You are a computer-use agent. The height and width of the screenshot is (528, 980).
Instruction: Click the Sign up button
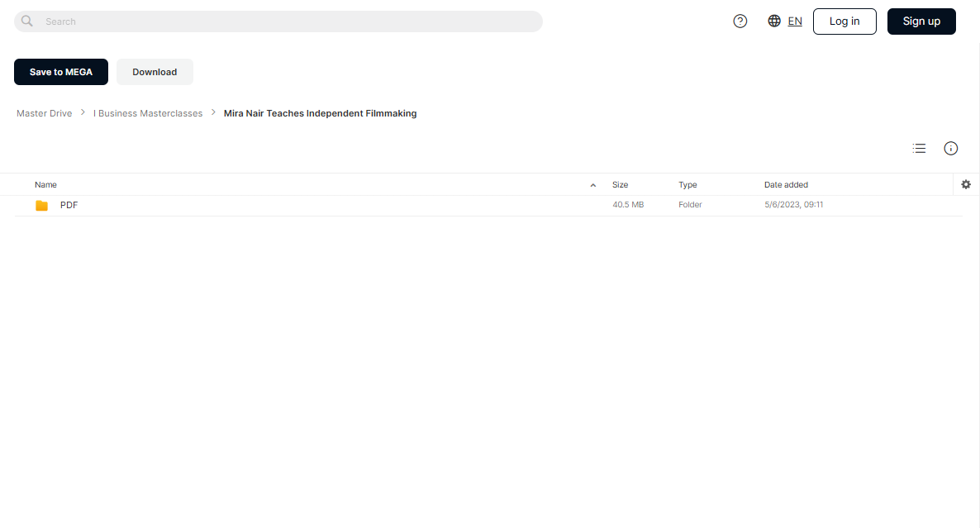click(x=921, y=21)
